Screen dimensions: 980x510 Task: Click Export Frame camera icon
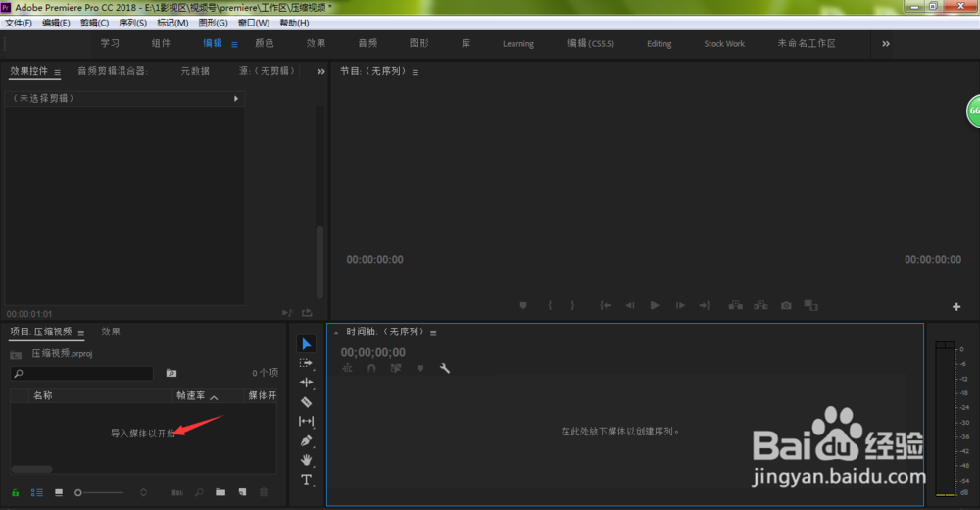click(786, 305)
